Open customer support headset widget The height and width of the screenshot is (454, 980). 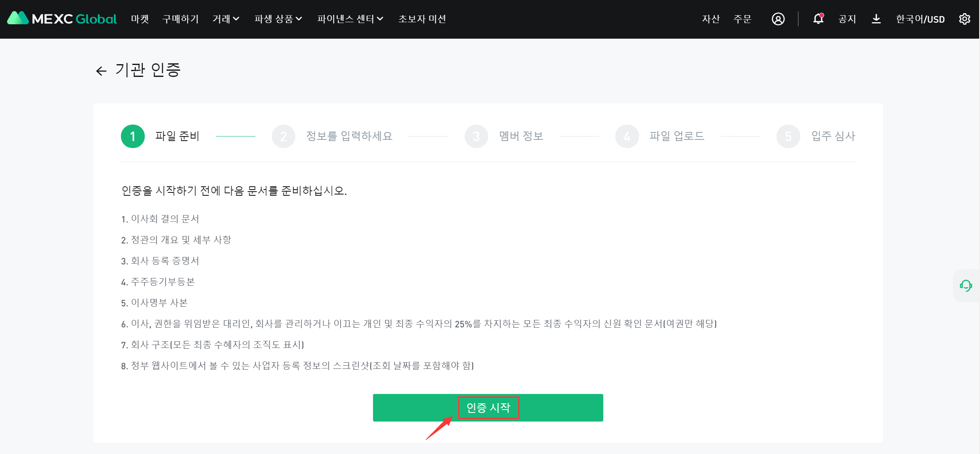point(966,285)
